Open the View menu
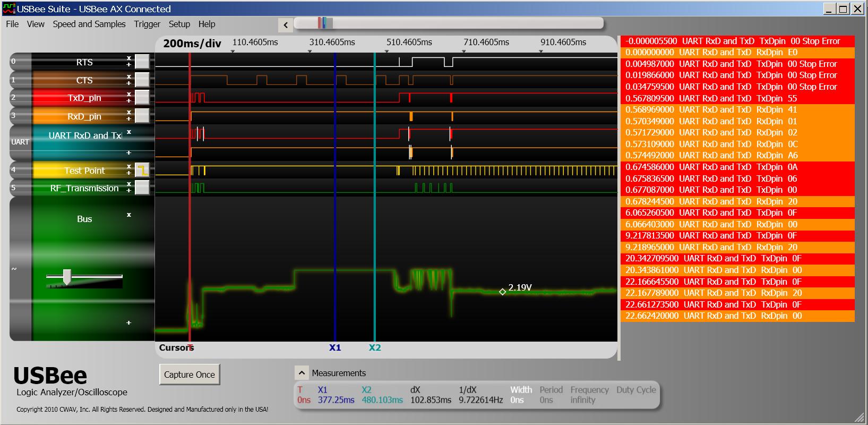This screenshot has width=868, height=425. (x=36, y=24)
